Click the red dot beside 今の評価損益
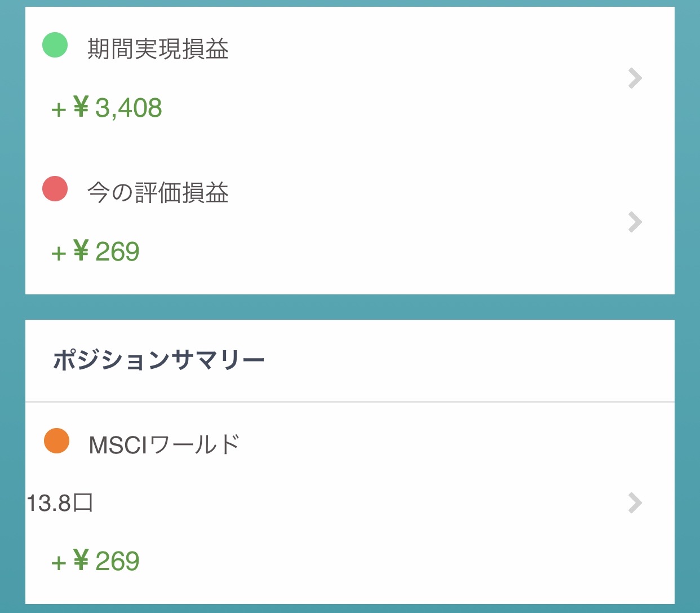700x613 pixels. tap(55, 189)
